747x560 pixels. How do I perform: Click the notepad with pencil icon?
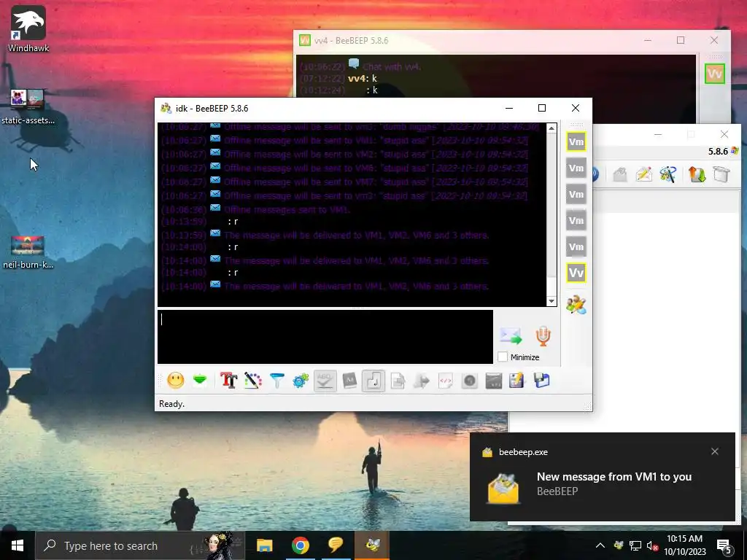pyautogui.click(x=517, y=381)
